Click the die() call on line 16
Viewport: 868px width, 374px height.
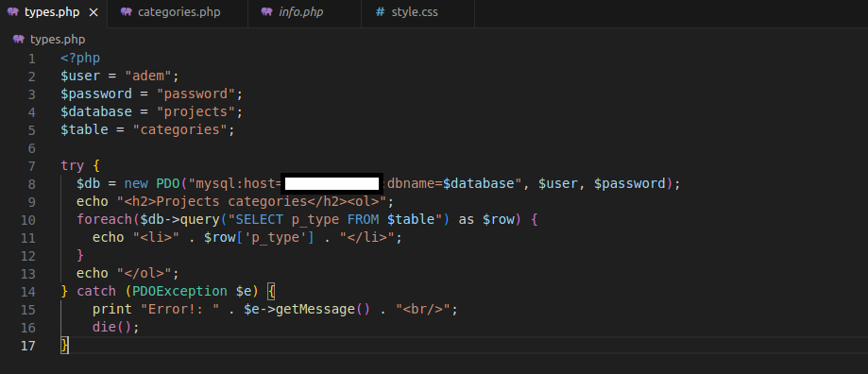point(112,327)
